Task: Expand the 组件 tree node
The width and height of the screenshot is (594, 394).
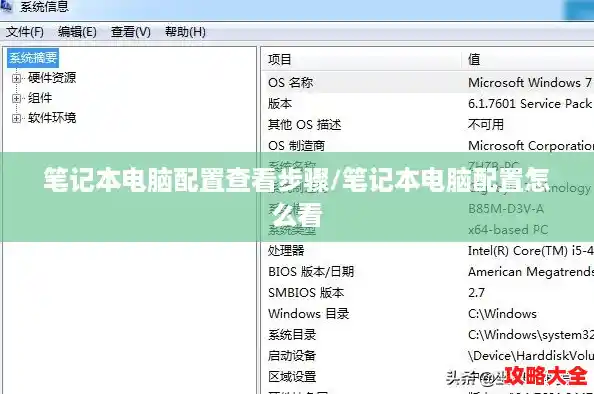Action: 16,98
